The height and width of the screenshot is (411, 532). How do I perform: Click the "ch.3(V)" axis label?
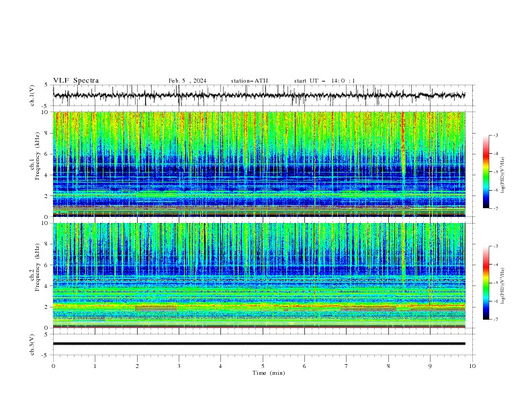point(32,345)
